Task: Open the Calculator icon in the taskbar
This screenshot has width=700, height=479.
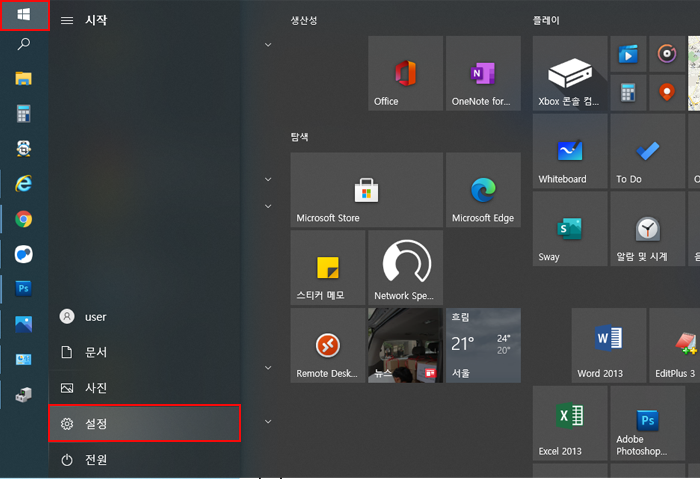Action: [24, 113]
